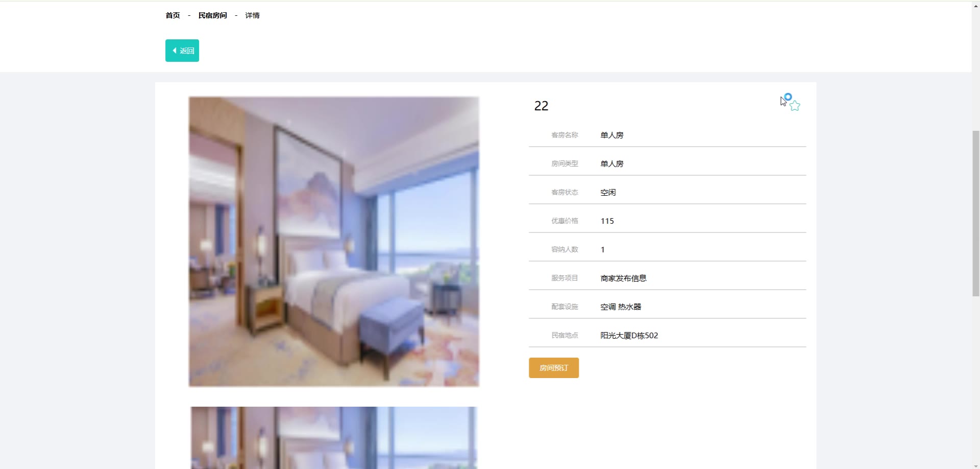Click the 客房状态 value 空闲
This screenshot has height=469, width=980.
coord(608,192)
